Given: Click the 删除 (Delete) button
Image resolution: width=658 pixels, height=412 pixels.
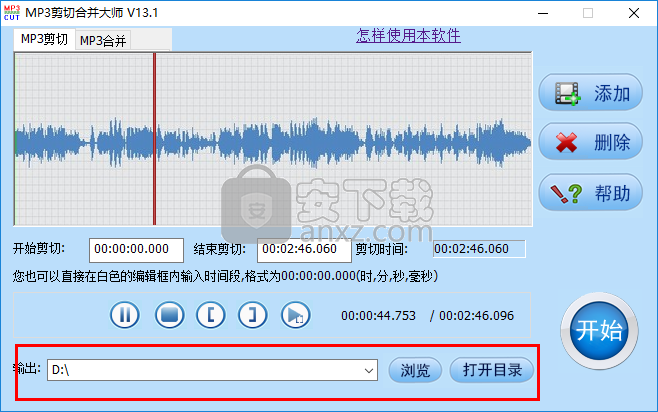Looking at the screenshot, I should pos(590,142).
